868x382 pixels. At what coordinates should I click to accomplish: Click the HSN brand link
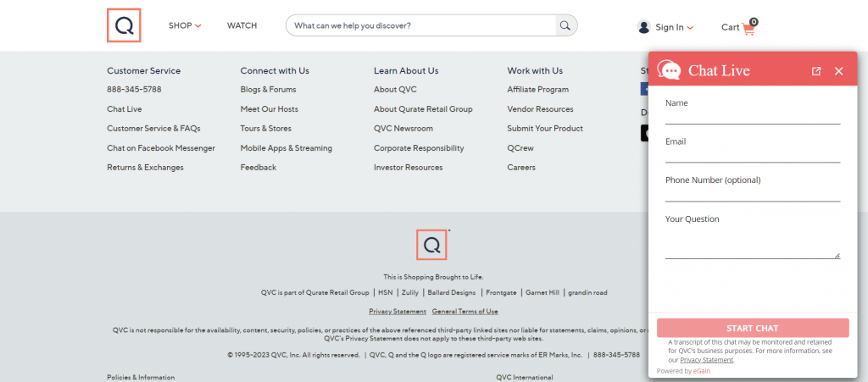tap(386, 292)
